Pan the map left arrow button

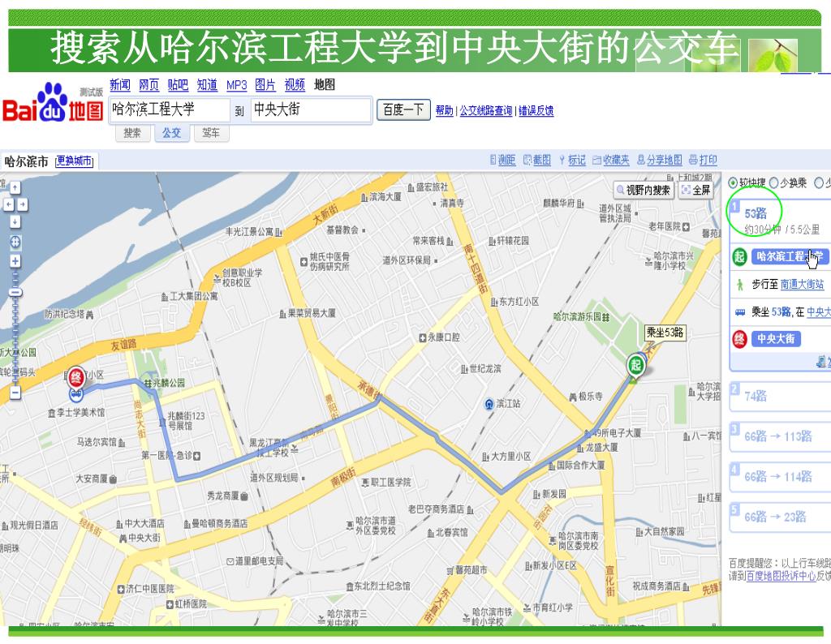click(8, 205)
